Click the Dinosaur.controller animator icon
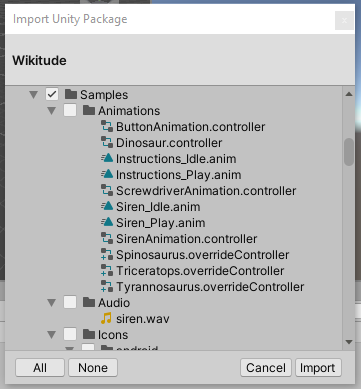 pos(107,143)
